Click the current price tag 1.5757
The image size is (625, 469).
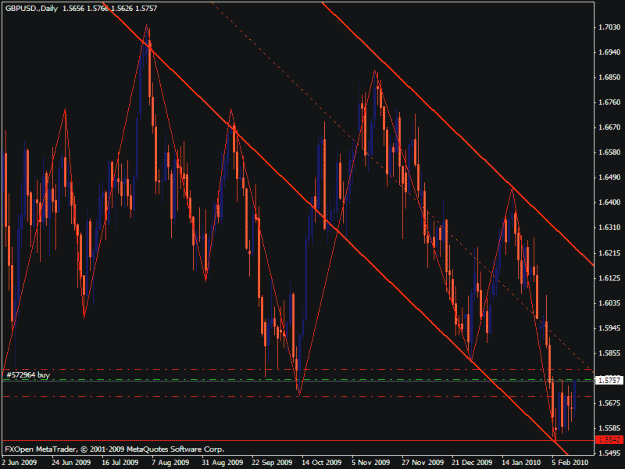609,380
